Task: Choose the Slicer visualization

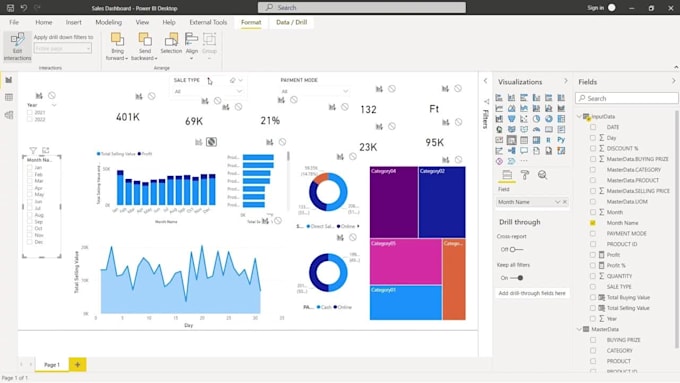Action: tap(512, 140)
